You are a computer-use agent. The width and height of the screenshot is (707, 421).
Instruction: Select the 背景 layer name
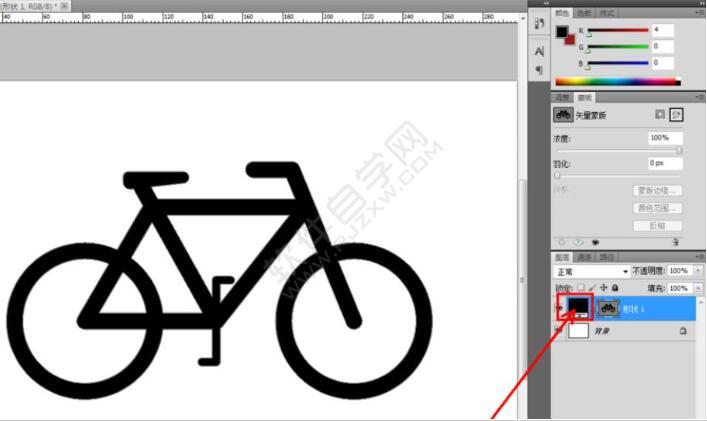[x=602, y=331]
